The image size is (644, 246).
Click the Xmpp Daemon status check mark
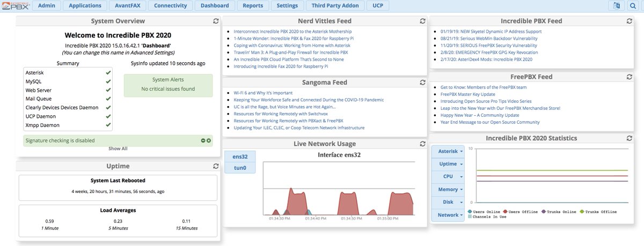[x=108, y=125]
